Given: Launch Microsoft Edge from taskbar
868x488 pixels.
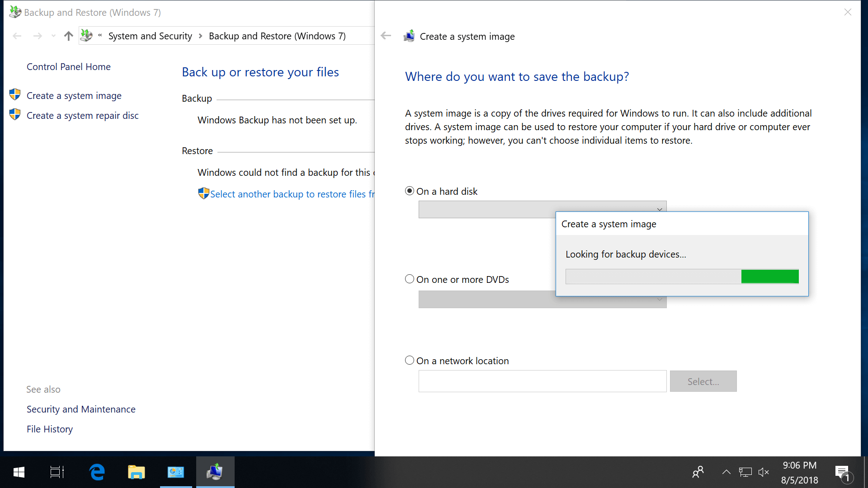Looking at the screenshot, I should click(x=97, y=472).
